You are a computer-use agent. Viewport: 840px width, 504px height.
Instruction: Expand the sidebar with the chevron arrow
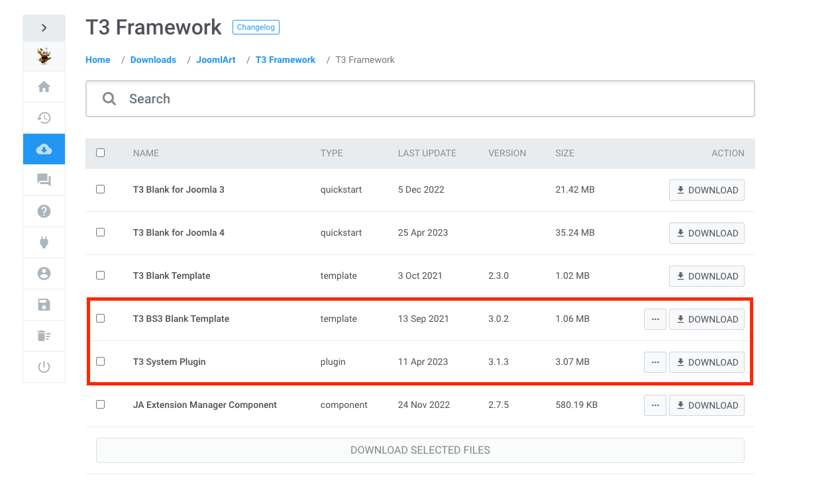(44, 28)
